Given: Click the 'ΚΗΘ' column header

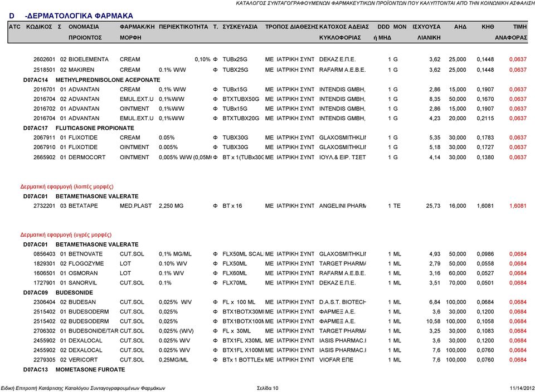Looking at the screenshot, I should tap(488, 27).
